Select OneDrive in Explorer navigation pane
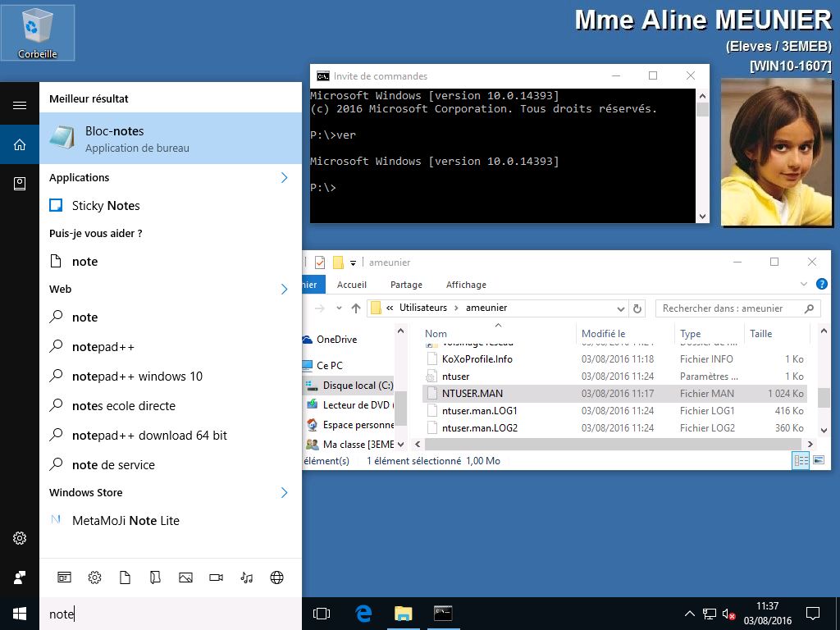Image resolution: width=840 pixels, height=630 pixels. tap(336, 340)
